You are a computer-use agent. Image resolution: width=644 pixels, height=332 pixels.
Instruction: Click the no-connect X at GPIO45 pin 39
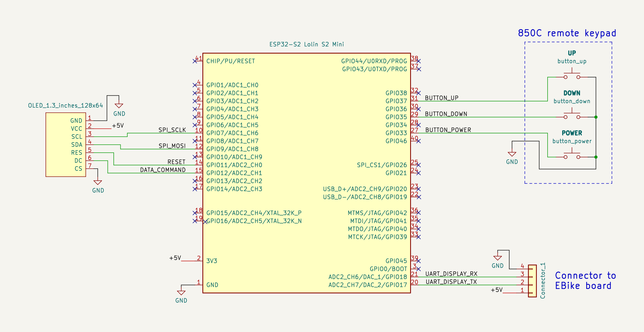[x=418, y=261]
